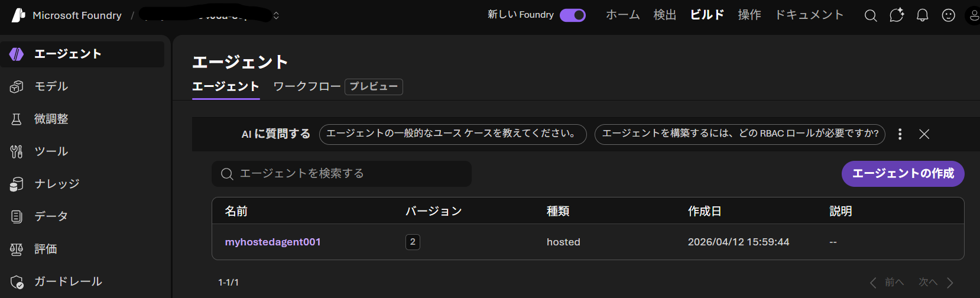980x298 pixels.
Task: Open the notifications bell icon
Action: (x=923, y=15)
